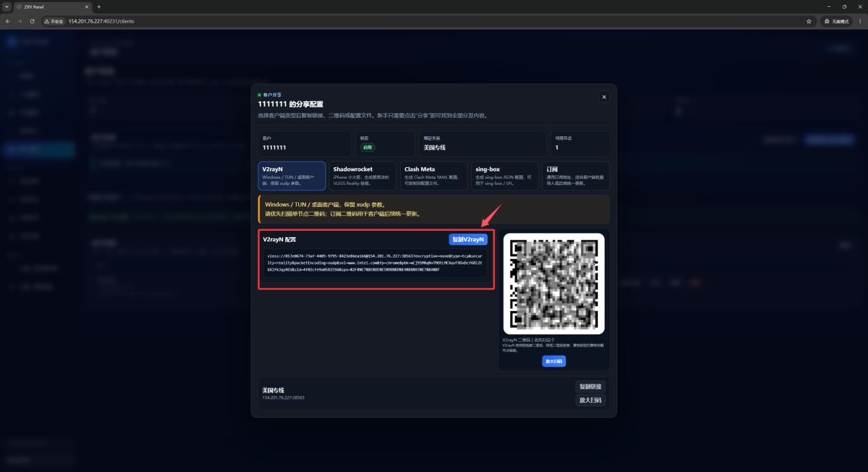Close the ZXY Panel browser tab
The width and height of the screenshot is (868, 472).
pyautogui.click(x=87, y=7)
